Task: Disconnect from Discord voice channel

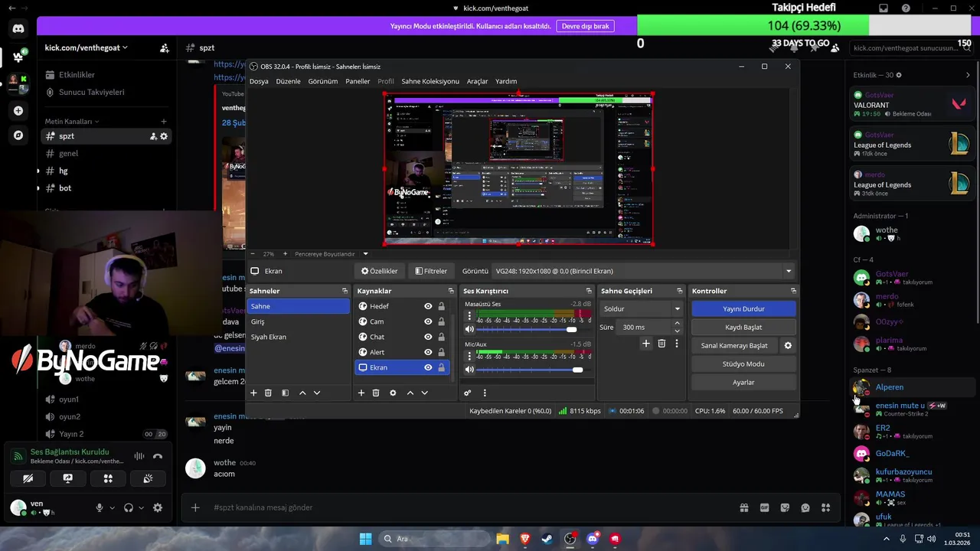Action: pyautogui.click(x=158, y=456)
